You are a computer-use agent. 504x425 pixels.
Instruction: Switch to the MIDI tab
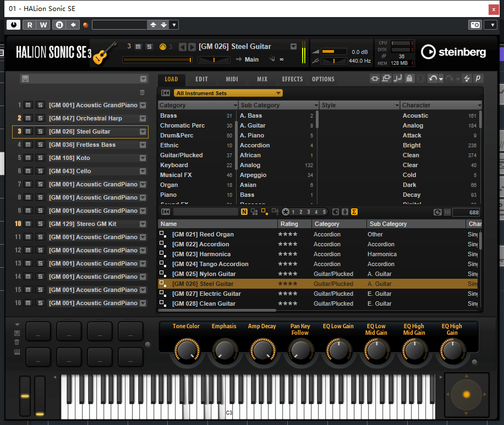(x=232, y=79)
